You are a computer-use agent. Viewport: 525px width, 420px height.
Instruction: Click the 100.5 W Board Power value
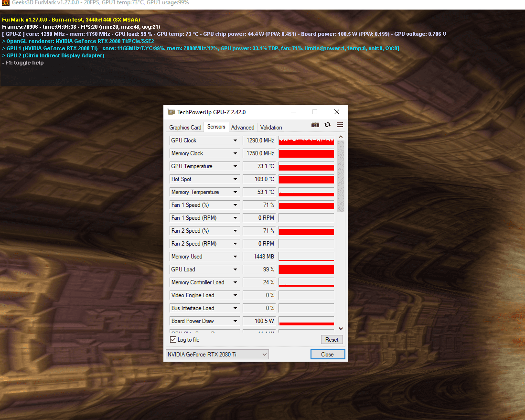pyautogui.click(x=259, y=321)
